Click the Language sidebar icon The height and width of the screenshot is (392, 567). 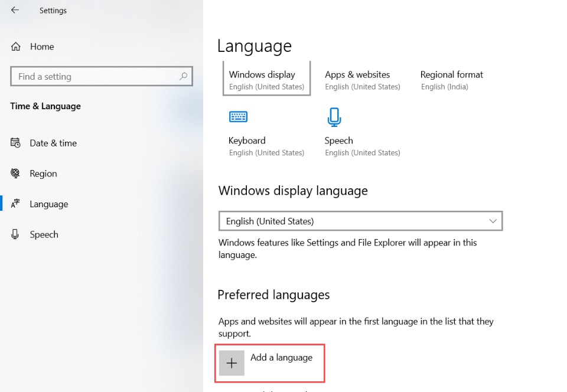click(16, 204)
